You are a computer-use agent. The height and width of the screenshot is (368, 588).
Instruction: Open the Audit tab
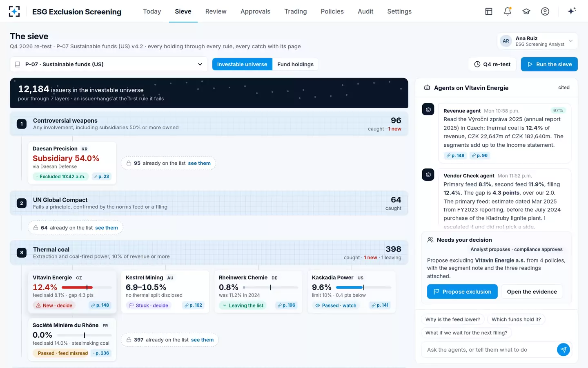coord(365,11)
